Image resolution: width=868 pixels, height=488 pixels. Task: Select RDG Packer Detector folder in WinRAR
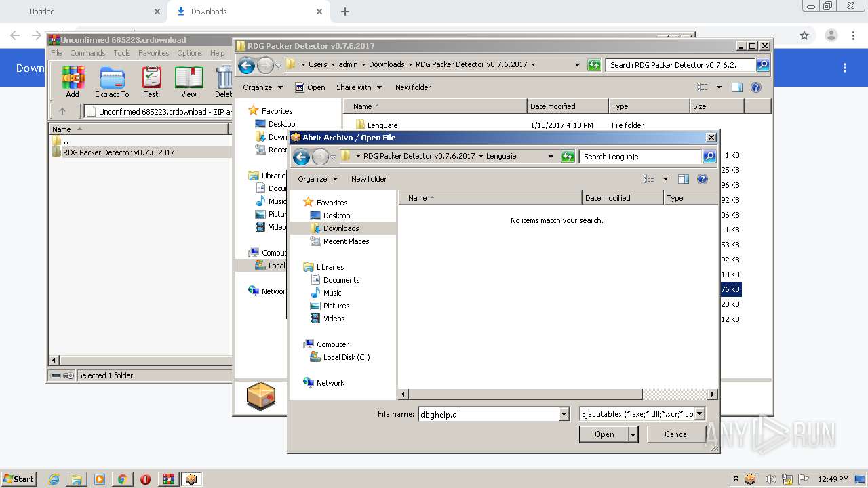(119, 152)
